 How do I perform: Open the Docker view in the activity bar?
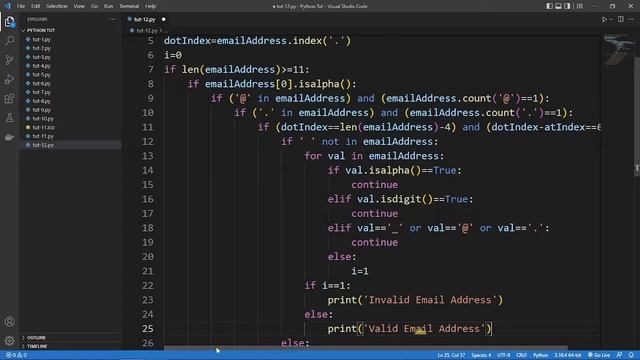tap(9, 137)
